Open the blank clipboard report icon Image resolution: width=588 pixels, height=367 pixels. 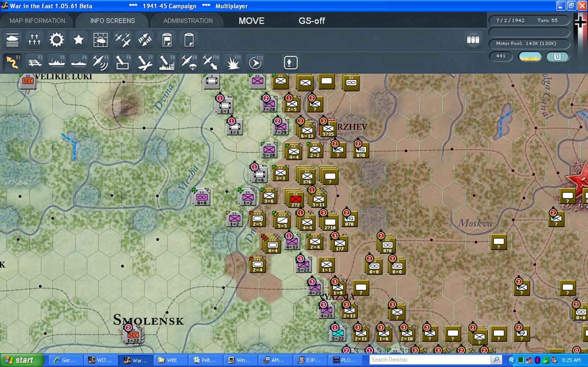click(x=189, y=40)
